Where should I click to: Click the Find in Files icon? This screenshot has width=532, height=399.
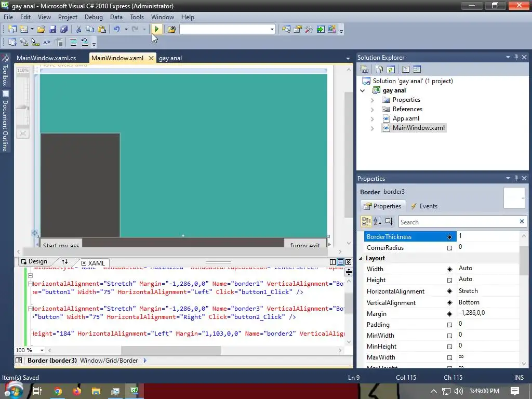171,29
